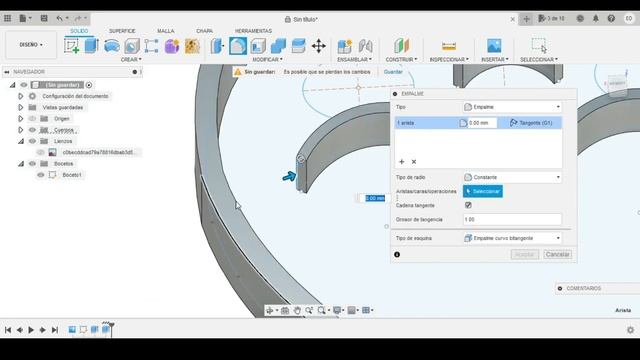The height and width of the screenshot is (360, 640).
Task: Select the Pan hand tool
Action: [x=297, y=310]
